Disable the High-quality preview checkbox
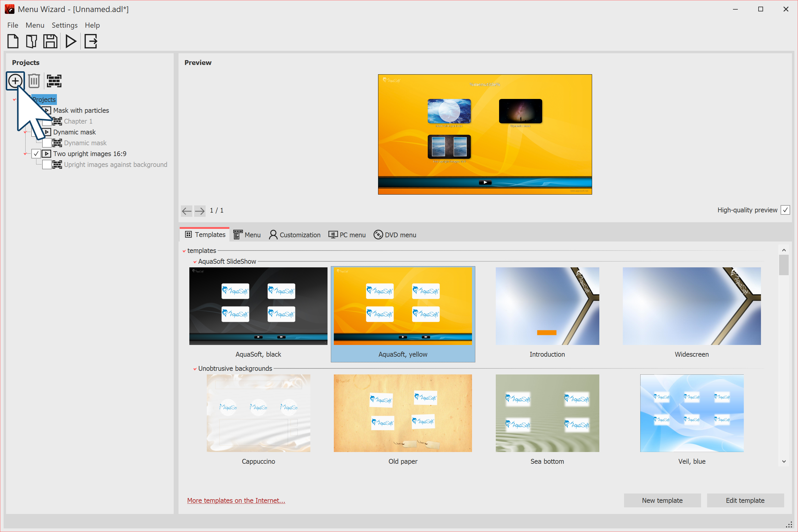Viewport: 798px width, 532px height. 785,210
